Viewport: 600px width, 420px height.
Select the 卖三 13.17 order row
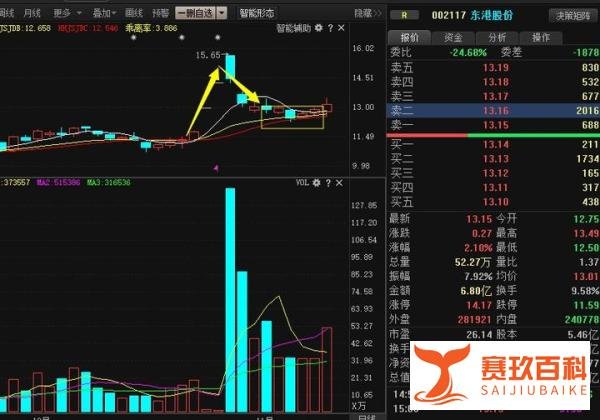494,96
